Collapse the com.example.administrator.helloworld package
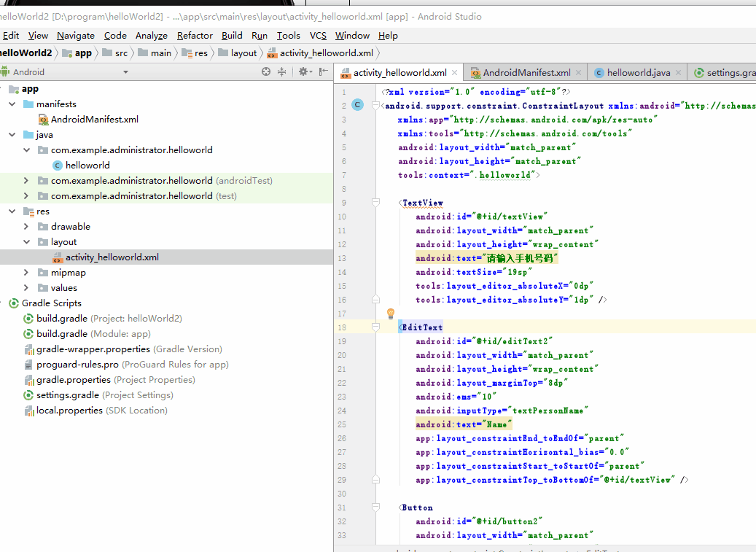756x552 pixels. (26, 150)
